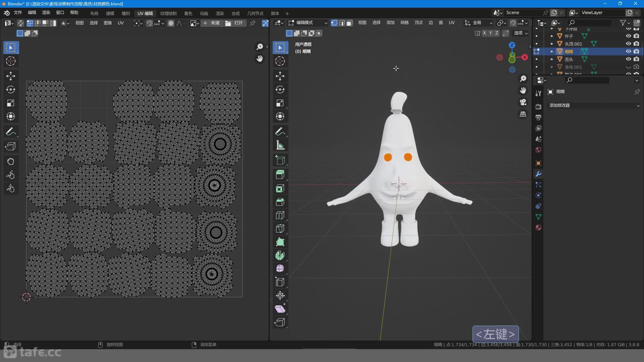This screenshot has width=644, height=362.
Task: Open the 图像 menu in UV editor
Action: tap(108, 23)
